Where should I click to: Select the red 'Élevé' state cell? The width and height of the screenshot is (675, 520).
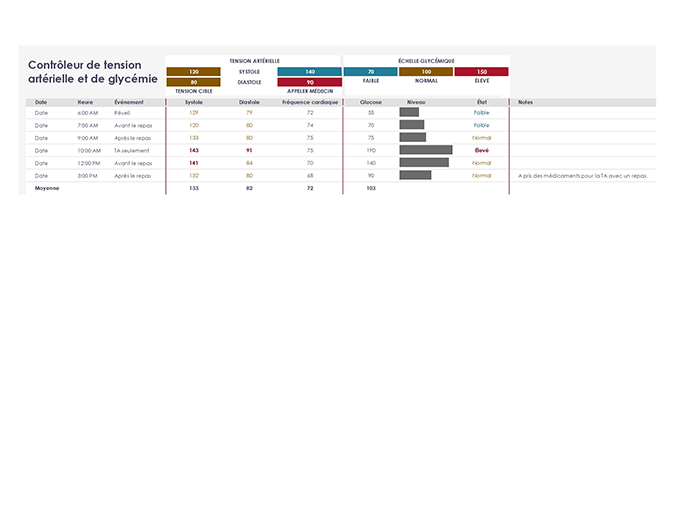tap(482, 151)
